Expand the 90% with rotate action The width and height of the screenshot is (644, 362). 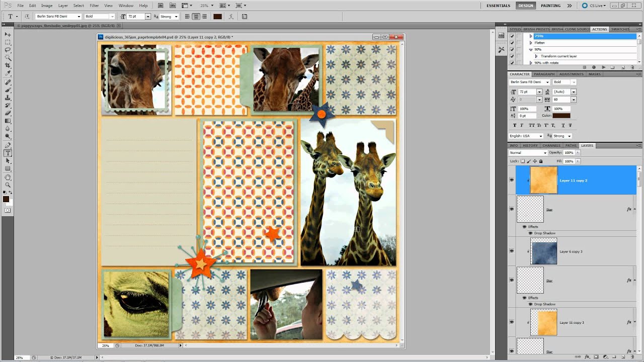[530, 63]
